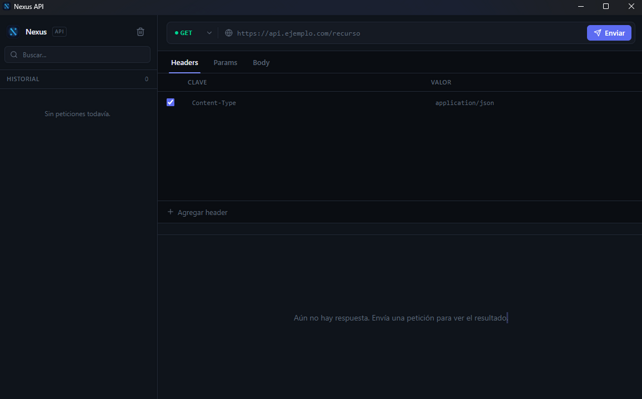Click the CLAVE column header
The height and width of the screenshot is (399, 642).
click(x=197, y=82)
